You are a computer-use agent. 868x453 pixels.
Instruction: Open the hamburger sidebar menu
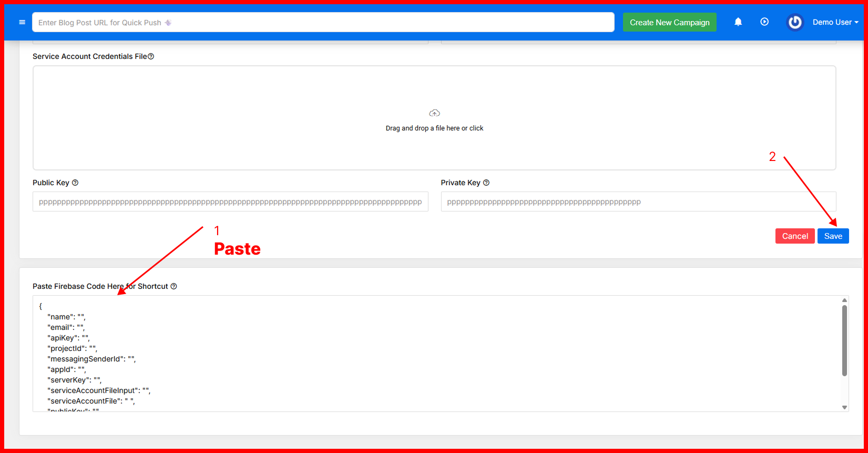pos(22,22)
